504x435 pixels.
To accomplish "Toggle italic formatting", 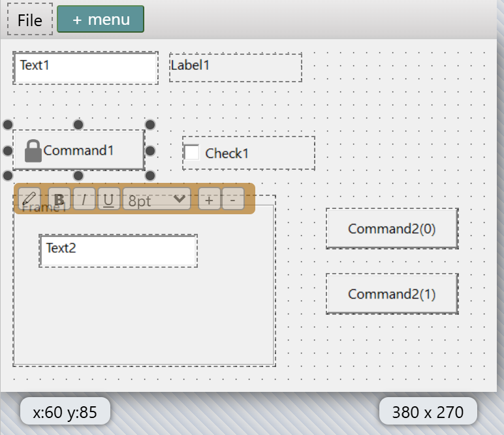I will [x=84, y=199].
